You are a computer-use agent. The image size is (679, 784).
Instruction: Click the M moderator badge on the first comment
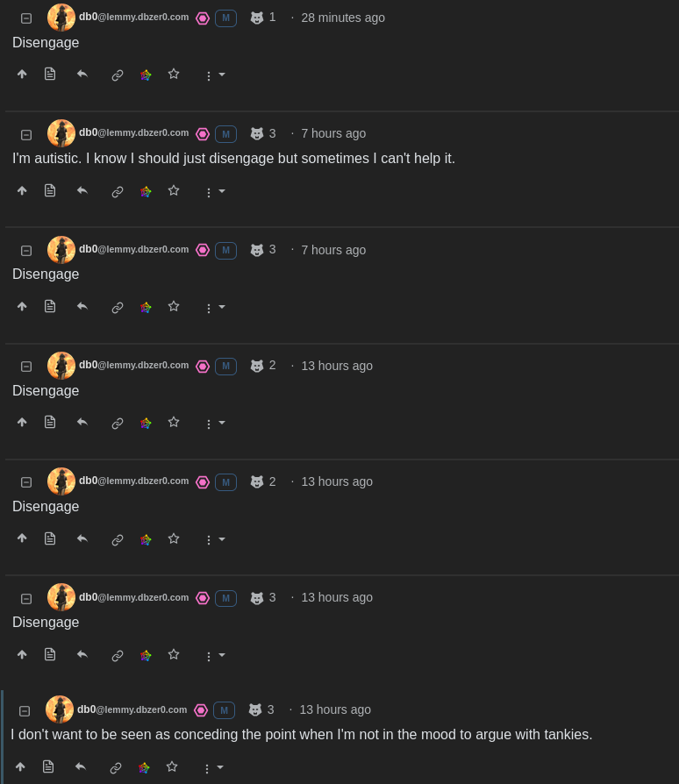pos(225,18)
